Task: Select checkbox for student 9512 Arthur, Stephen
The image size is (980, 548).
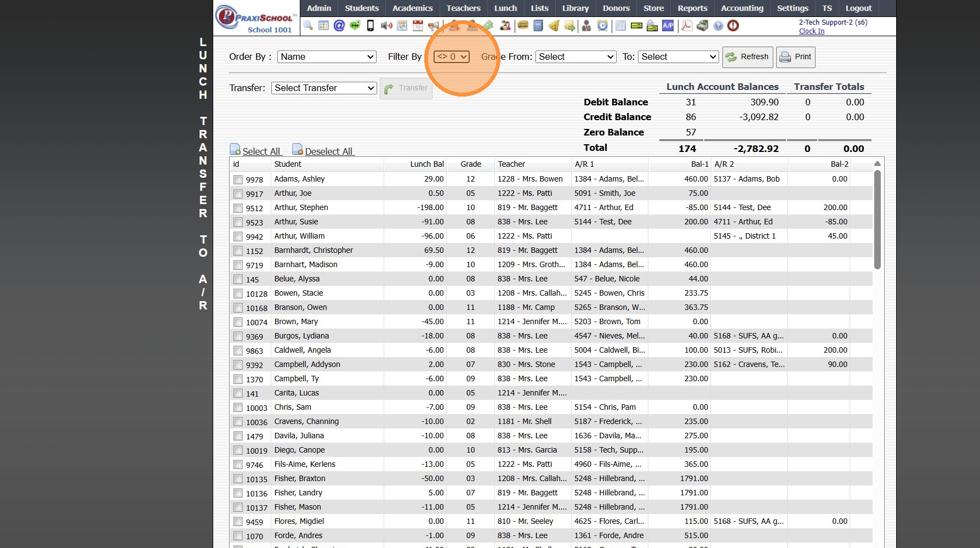Action: (x=238, y=208)
